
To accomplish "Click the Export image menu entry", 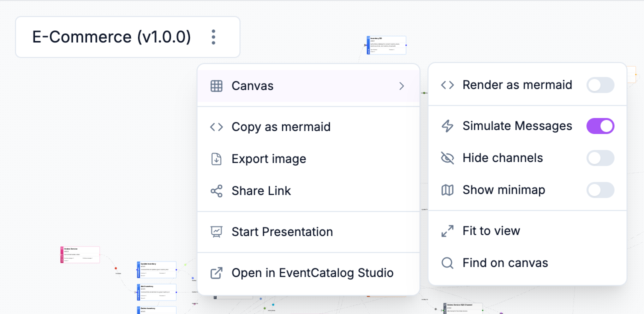I will (x=268, y=159).
